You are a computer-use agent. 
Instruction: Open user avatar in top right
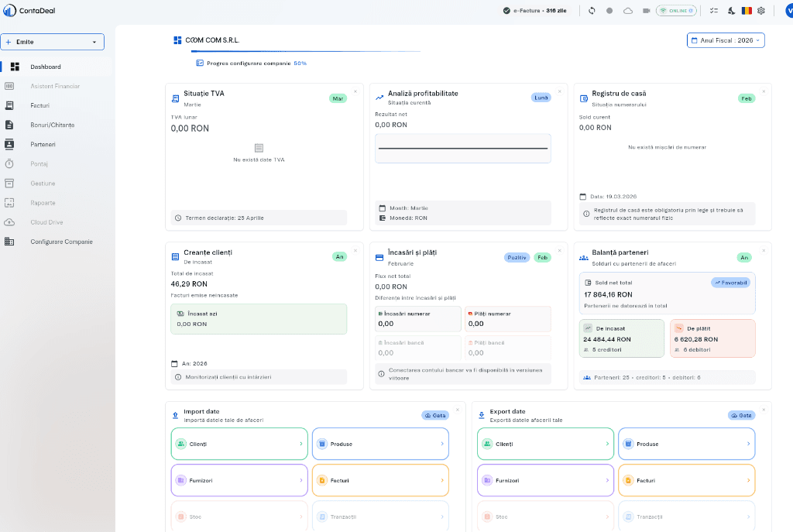789,11
